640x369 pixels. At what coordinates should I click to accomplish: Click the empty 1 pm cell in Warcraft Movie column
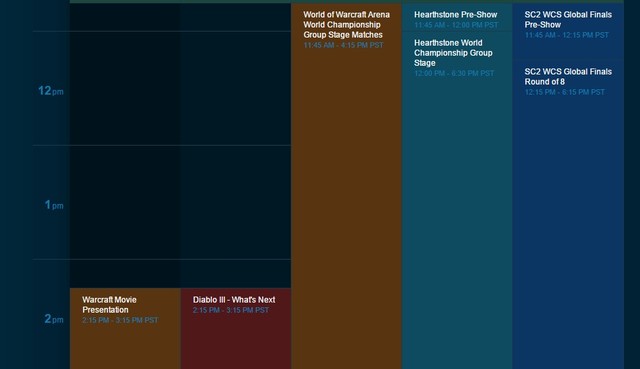125,202
